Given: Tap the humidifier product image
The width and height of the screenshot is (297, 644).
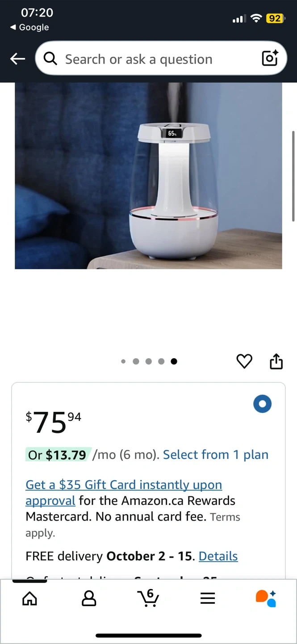Looking at the screenshot, I should (x=148, y=176).
